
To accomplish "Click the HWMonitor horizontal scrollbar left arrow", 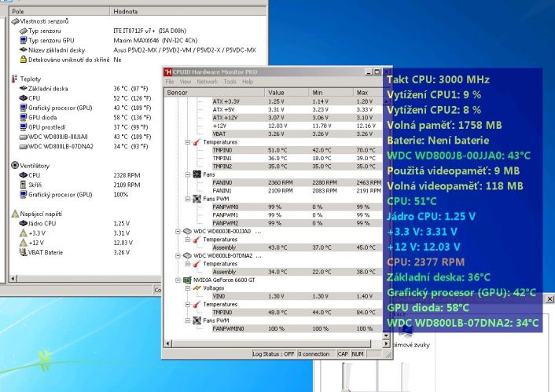I will 168,343.
